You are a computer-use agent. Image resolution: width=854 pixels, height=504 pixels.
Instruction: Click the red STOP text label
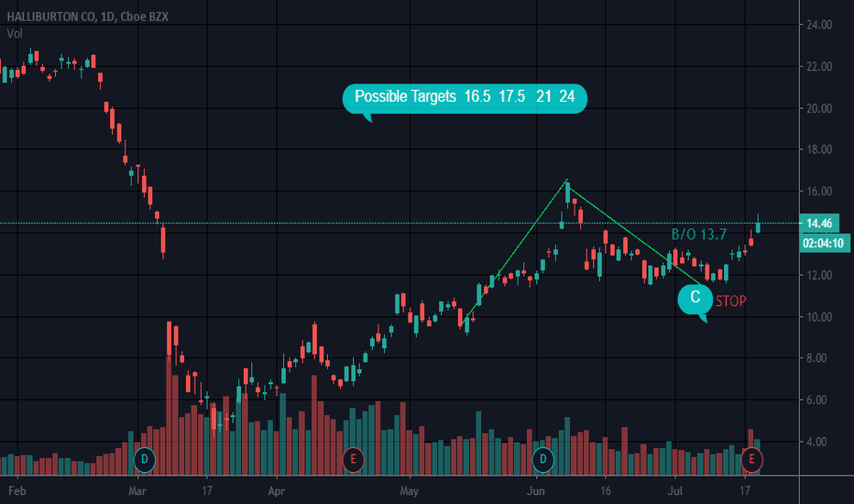point(730,301)
